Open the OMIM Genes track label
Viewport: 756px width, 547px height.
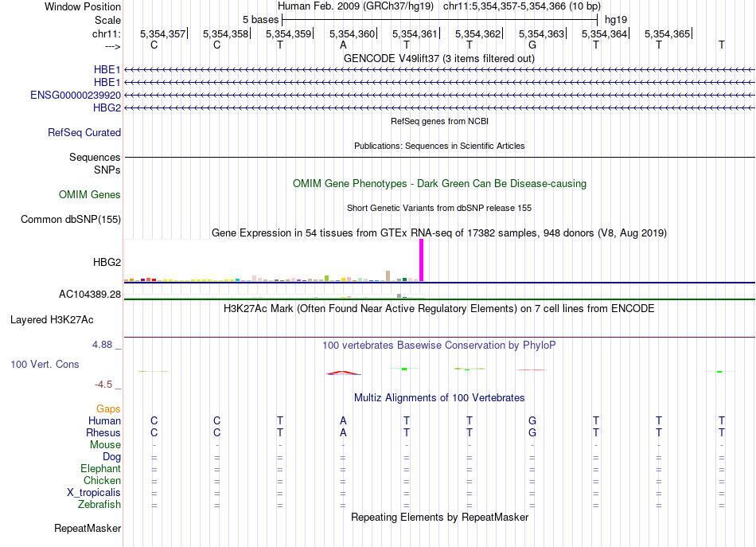90,194
